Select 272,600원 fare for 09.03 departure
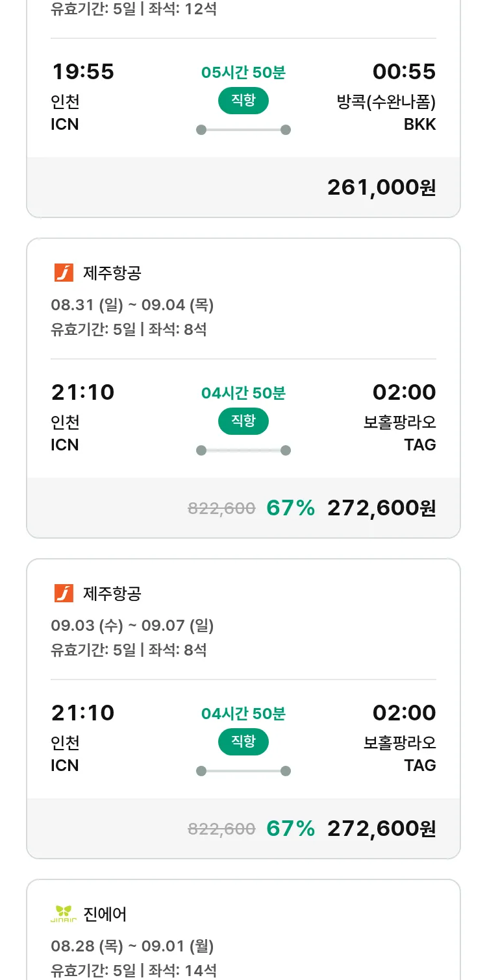The image size is (487, 980). (x=381, y=829)
